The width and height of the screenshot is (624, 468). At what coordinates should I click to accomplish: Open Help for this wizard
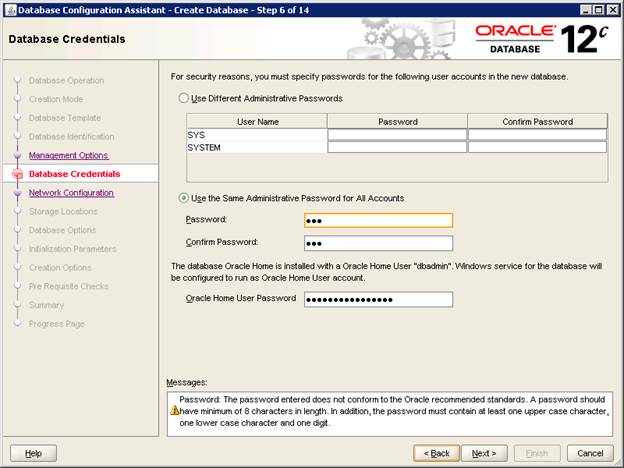pos(33,453)
